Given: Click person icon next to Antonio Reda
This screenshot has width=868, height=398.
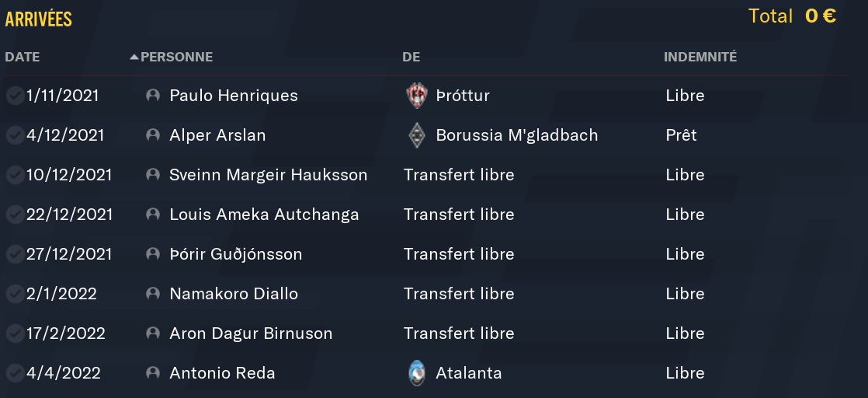Looking at the screenshot, I should click(x=153, y=373).
